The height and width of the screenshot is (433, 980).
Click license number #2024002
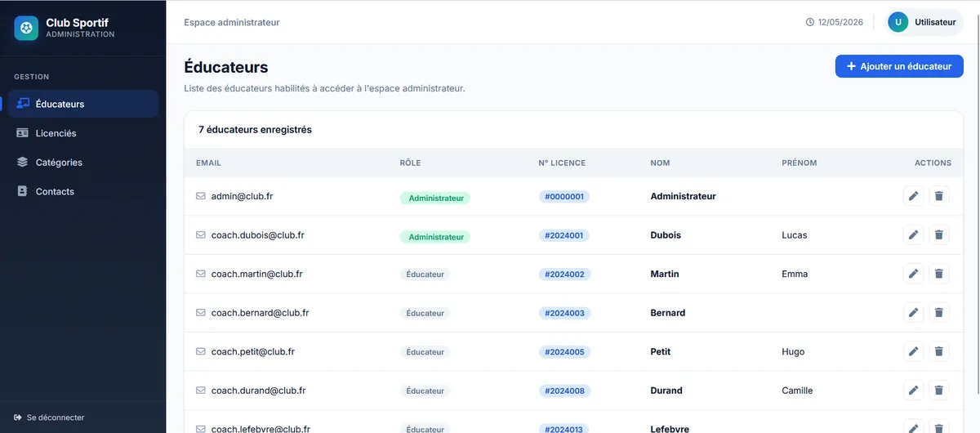(x=565, y=275)
